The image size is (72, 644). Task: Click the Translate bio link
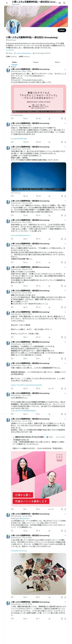click(10, 50)
